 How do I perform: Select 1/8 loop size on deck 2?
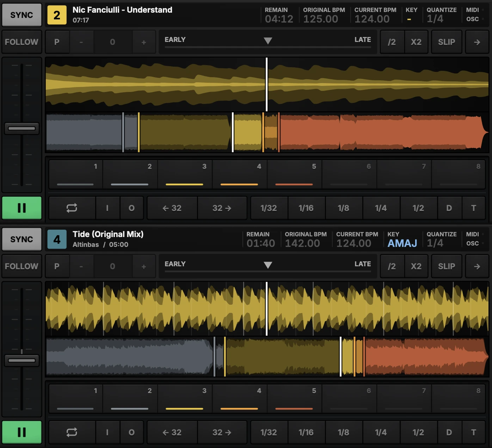coord(344,208)
